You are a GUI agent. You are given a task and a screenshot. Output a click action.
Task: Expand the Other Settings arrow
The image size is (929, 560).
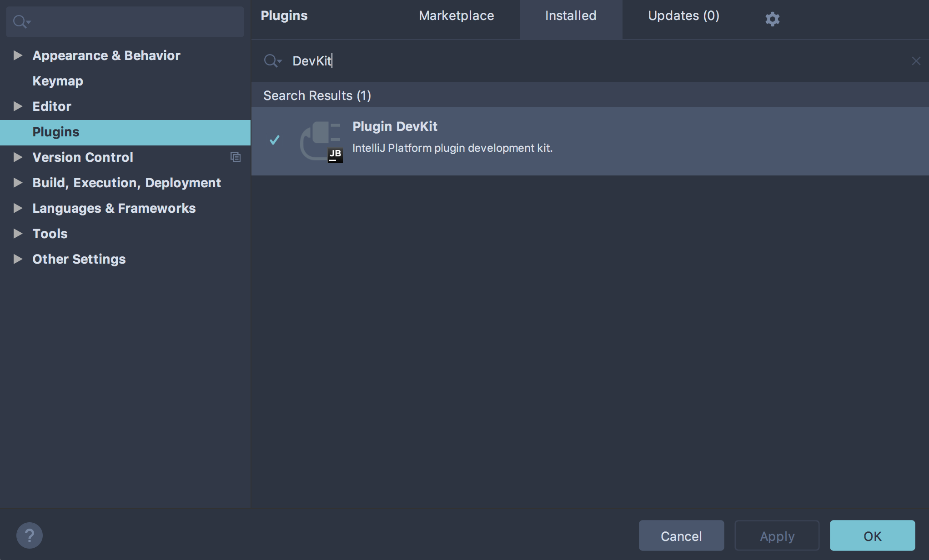pyautogui.click(x=18, y=259)
